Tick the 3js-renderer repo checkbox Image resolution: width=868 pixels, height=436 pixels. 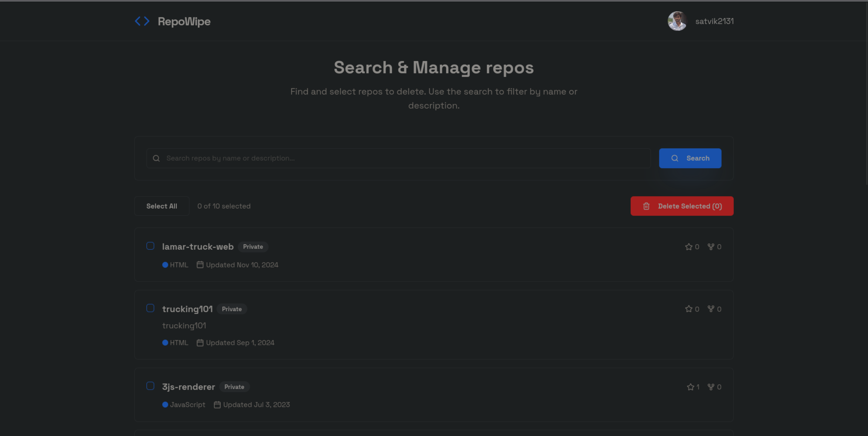point(150,386)
